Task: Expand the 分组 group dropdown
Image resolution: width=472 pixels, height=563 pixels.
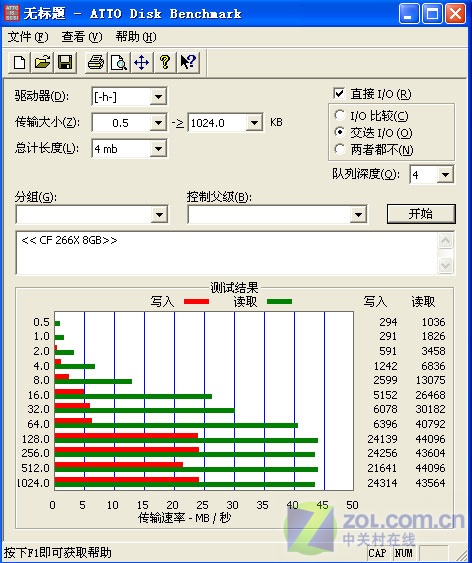Action: point(159,215)
